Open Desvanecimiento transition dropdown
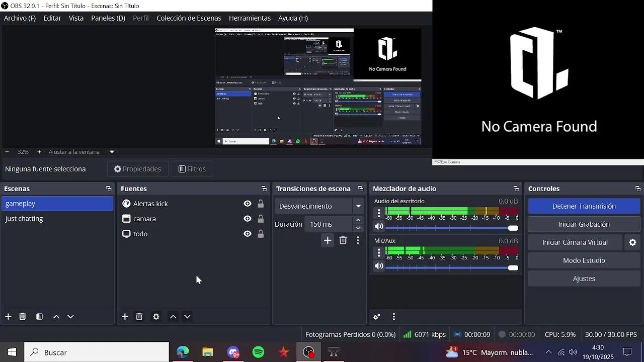This screenshot has width=644, height=362. pos(319,206)
